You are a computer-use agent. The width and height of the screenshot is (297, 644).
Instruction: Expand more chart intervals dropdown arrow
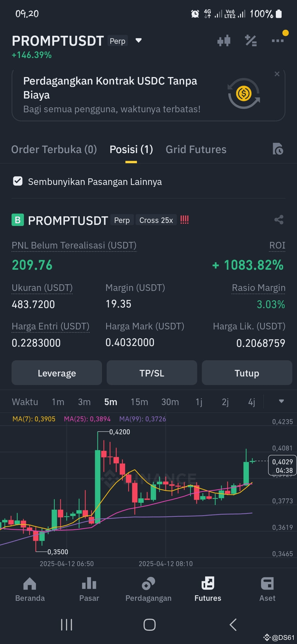point(281,401)
